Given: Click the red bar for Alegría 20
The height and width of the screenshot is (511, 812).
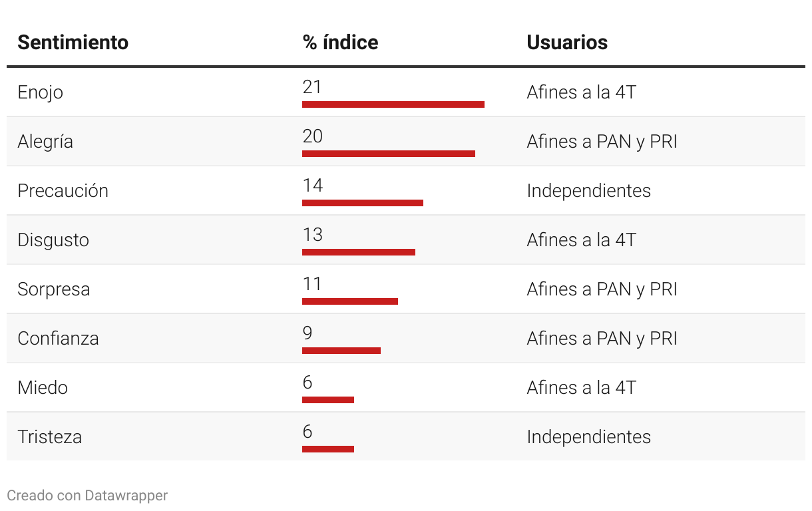Looking at the screenshot, I should [x=389, y=154].
